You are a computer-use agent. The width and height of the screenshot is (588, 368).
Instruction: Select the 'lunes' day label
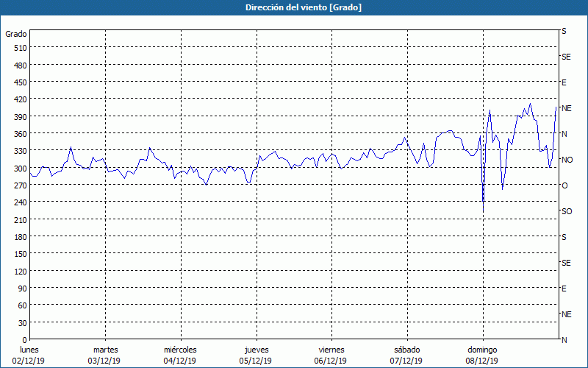coord(29,350)
